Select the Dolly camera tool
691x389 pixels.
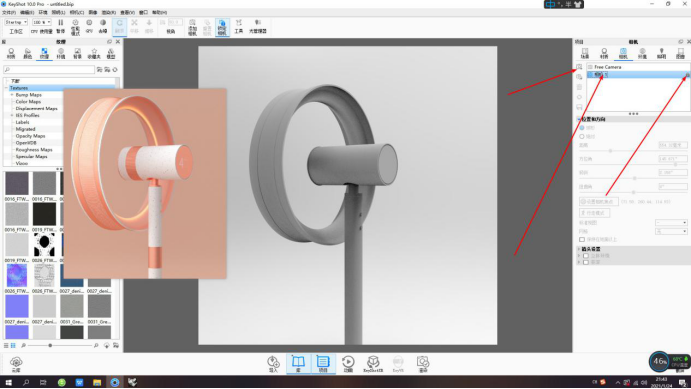coord(149,26)
